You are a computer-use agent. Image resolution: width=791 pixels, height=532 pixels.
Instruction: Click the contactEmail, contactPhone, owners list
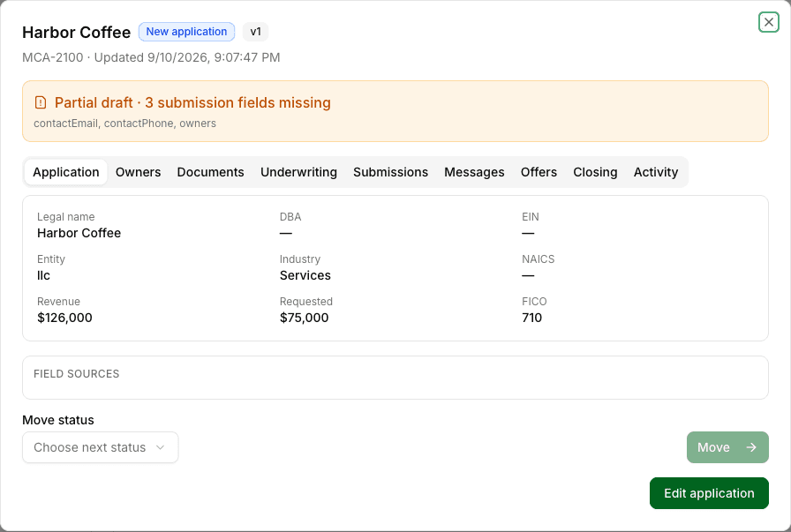[124, 124]
